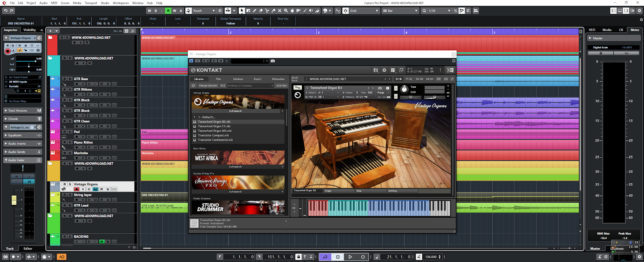Open Kontakt save/load disk menu
The width and height of the screenshot is (644, 262).
(x=376, y=70)
